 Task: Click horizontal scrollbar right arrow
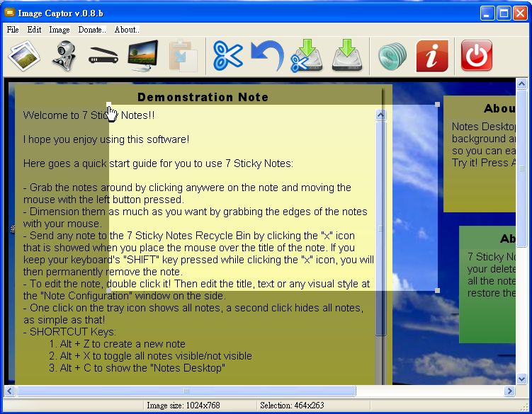click(x=509, y=391)
